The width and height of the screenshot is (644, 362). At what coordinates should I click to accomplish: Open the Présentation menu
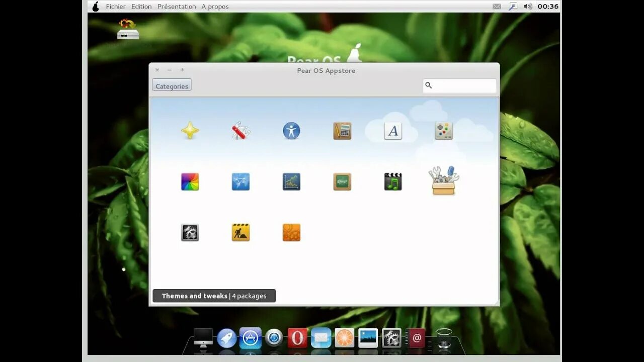tap(177, 7)
